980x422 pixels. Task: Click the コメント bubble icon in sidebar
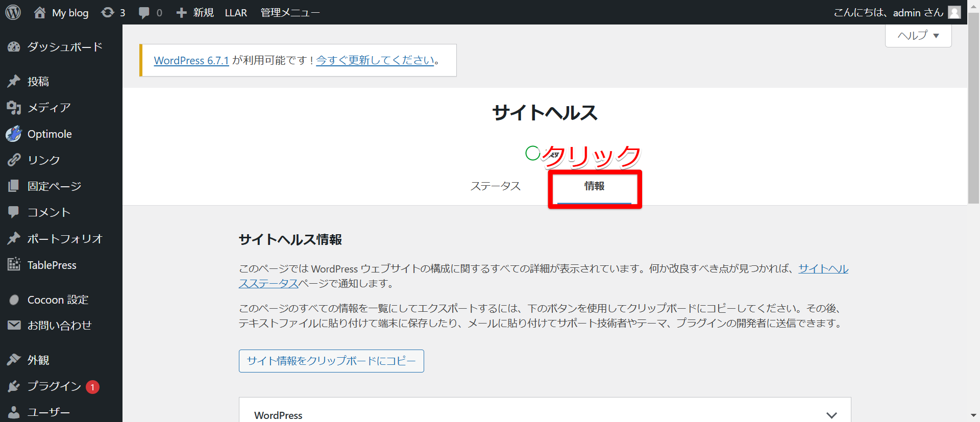[x=14, y=212]
